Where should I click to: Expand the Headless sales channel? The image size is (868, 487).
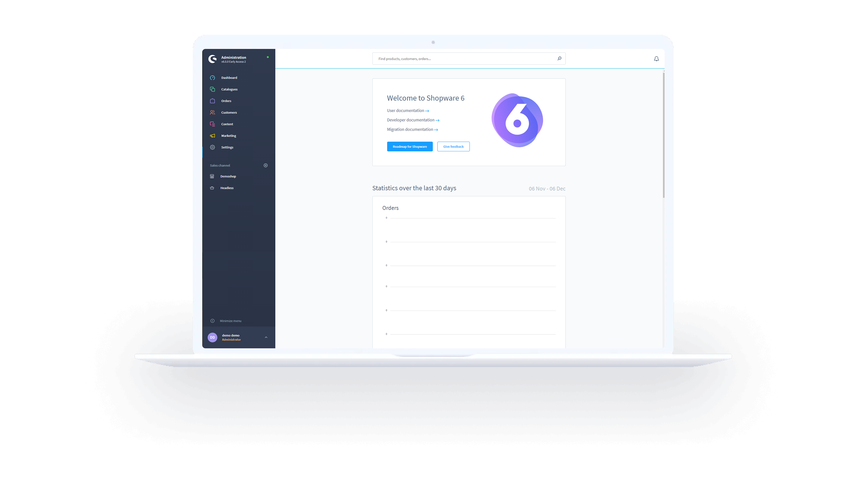(x=227, y=187)
